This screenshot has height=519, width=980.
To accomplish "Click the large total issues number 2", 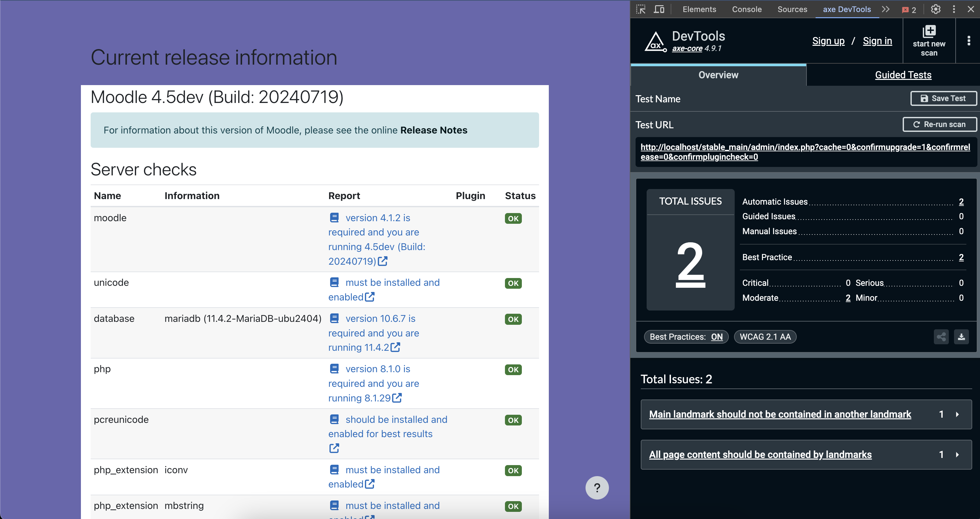I will tap(690, 264).
